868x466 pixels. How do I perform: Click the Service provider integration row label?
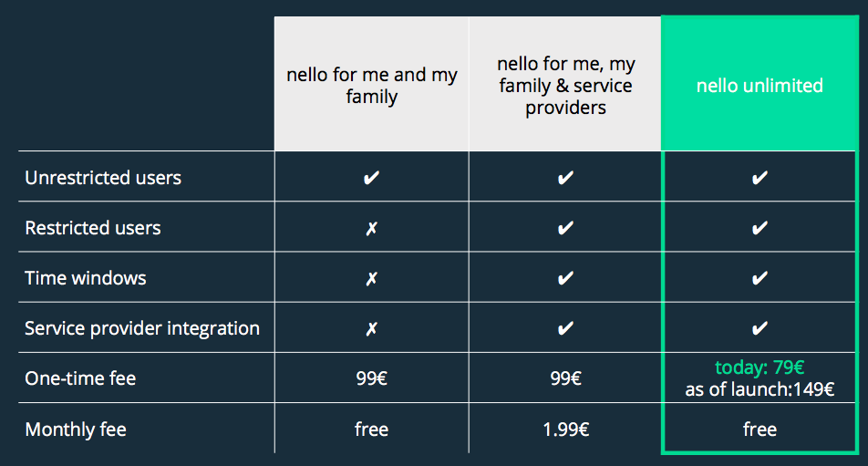(x=142, y=328)
